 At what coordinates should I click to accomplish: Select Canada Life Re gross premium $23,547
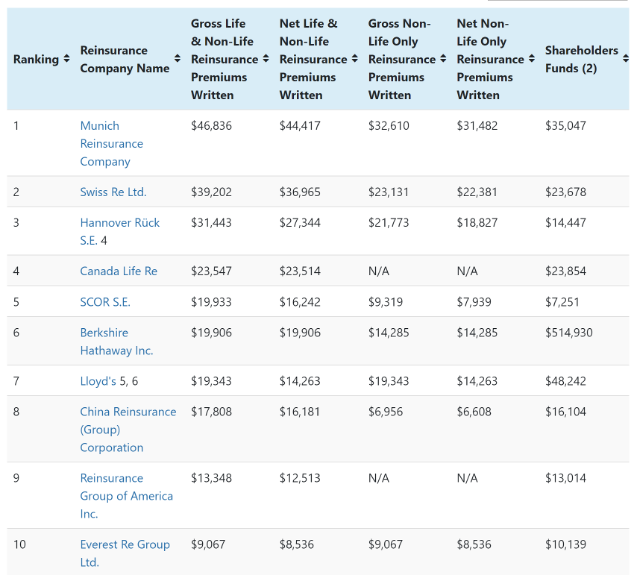coord(211,271)
